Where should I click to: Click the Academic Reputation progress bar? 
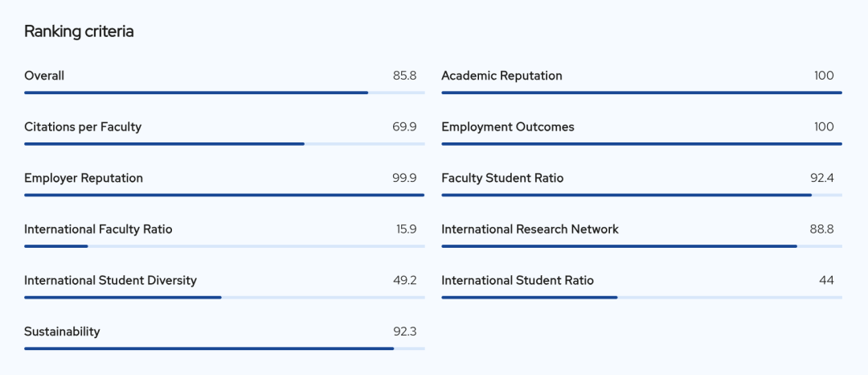(x=641, y=93)
